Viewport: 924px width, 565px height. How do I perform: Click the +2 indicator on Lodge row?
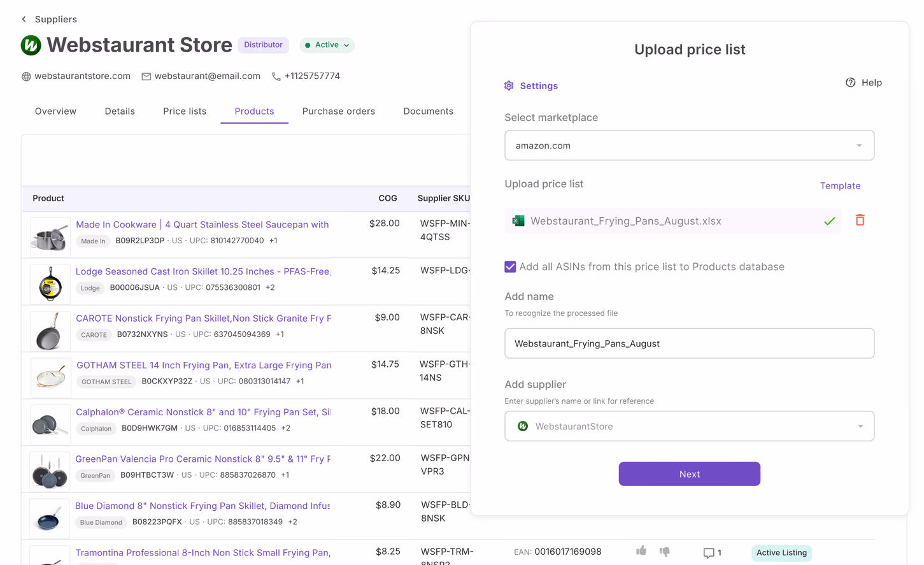(270, 288)
